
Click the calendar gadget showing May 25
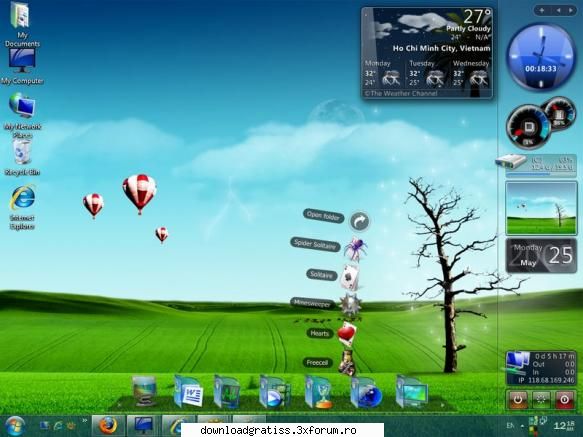541,256
